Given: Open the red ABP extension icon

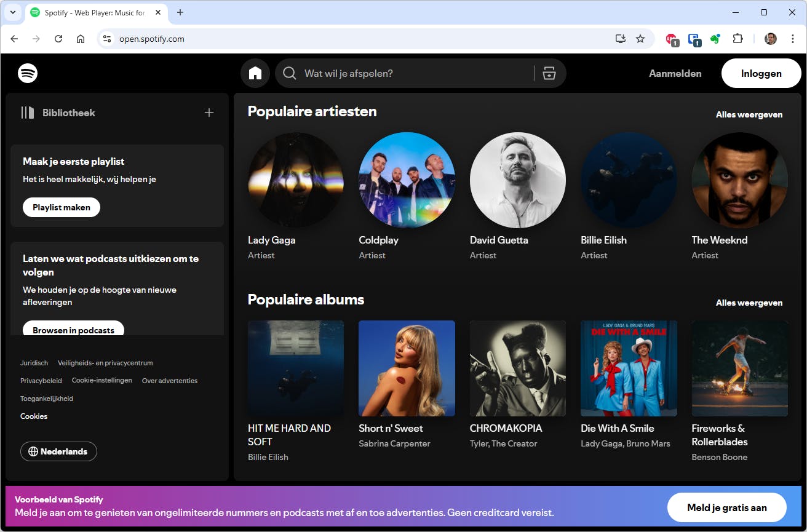Looking at the screenshot, I should coord(672,39).
